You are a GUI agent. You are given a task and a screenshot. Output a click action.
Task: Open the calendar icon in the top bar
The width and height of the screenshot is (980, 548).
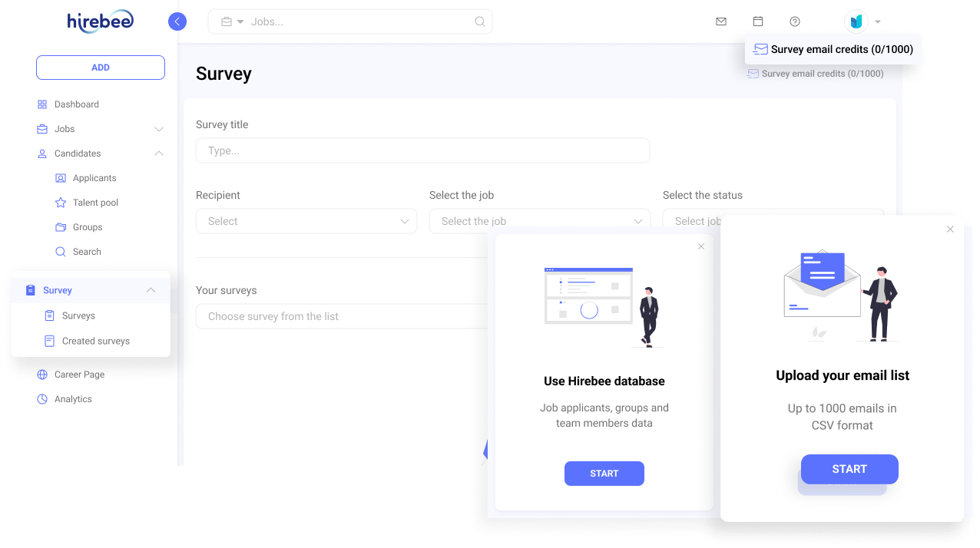758,21
